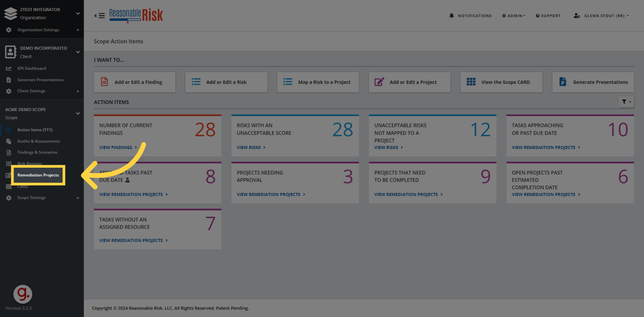Expand Demo Incorporated client chevron
Screen dimensions: 644x317
point(78,52)
